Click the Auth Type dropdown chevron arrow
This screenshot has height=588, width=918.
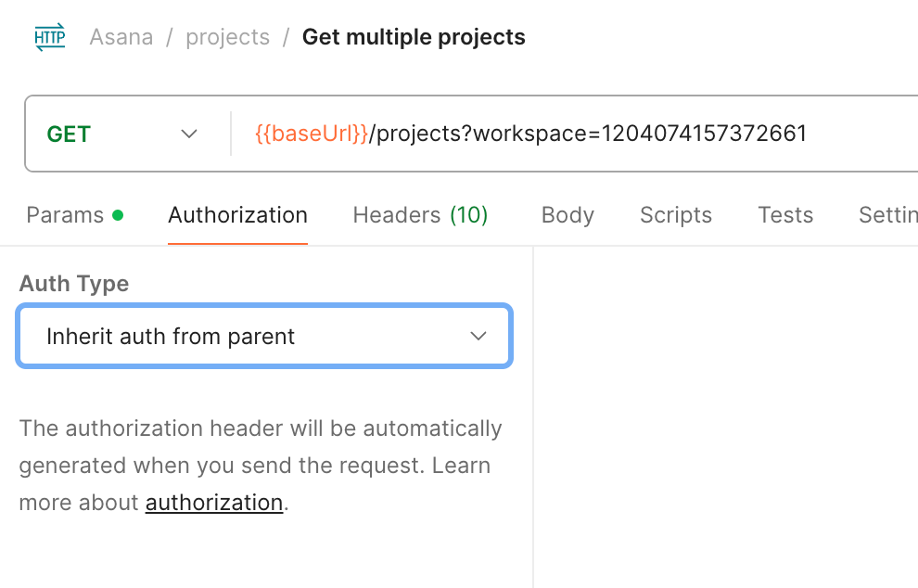click(x=478, y=336)
